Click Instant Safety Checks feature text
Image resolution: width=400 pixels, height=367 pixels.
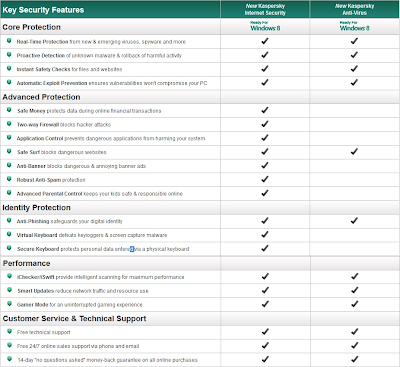click(x=69, y=69)
